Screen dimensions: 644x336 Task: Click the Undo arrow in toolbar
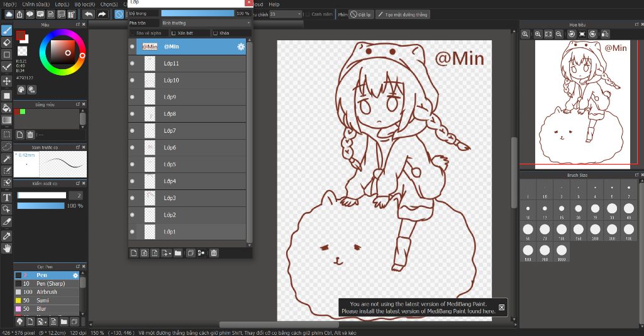(89, 14)
